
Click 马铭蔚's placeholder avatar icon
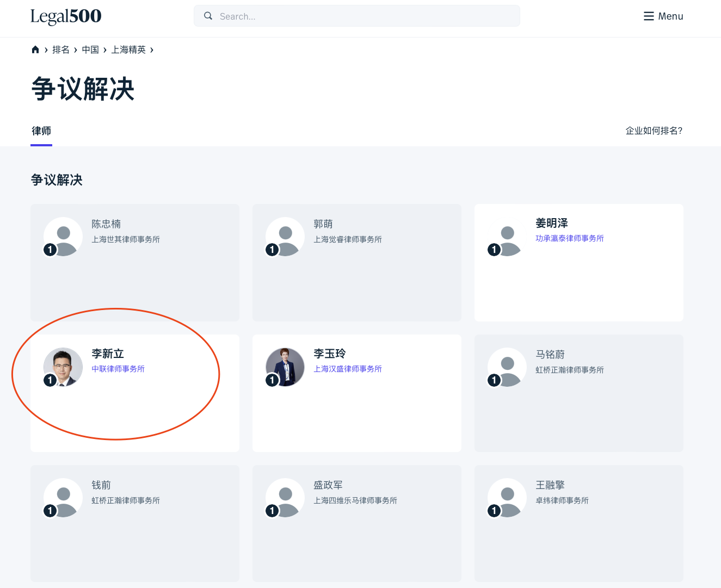pos(507,368)
